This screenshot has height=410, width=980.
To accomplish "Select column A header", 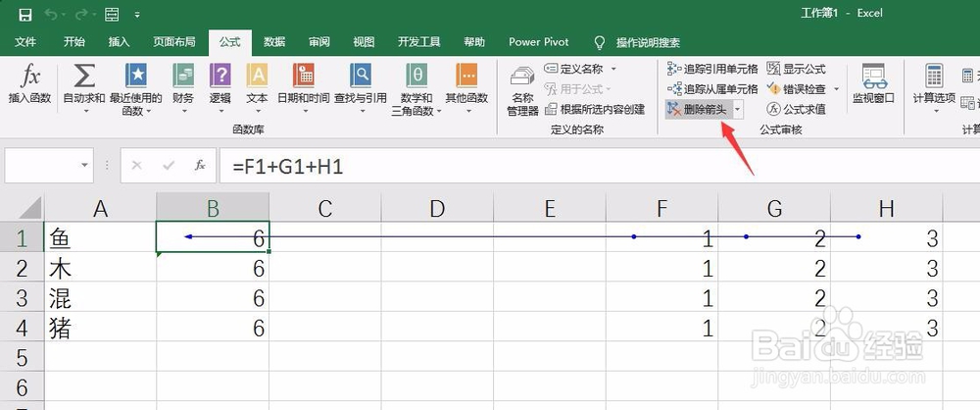I will (x=100, y=208).
